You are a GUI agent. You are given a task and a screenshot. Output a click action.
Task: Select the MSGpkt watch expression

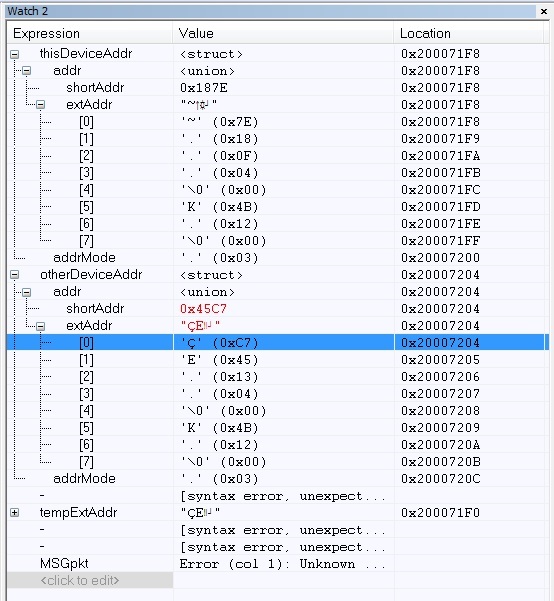[x=64, y=563]
